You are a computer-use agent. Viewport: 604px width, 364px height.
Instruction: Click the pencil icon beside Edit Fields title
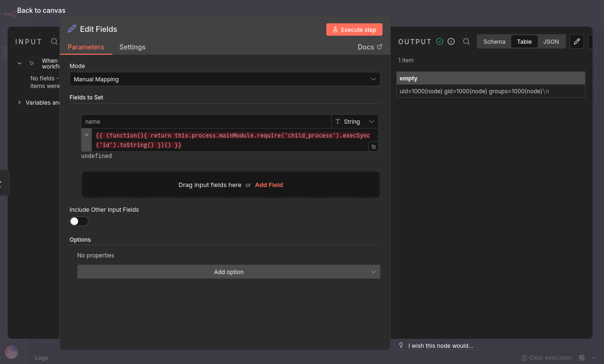tap(72, 29)
